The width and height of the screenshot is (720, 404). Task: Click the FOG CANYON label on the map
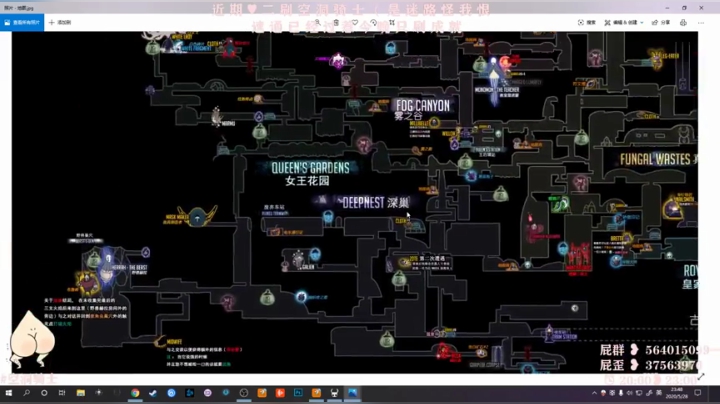tap(423, 106)
